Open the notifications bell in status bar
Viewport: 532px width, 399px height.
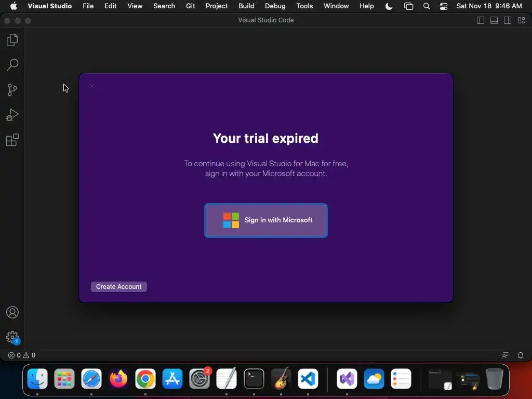[x=520, y=355]
